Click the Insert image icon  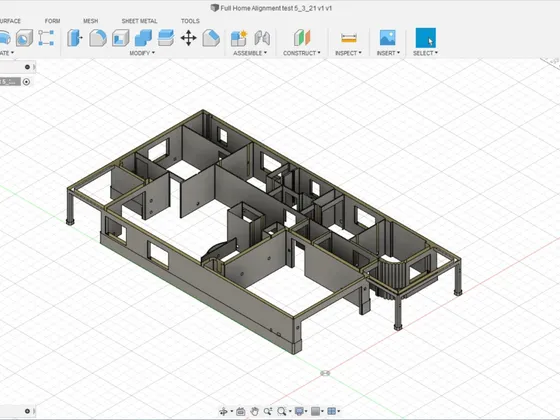pyautogui.click(x=388, y=38)
